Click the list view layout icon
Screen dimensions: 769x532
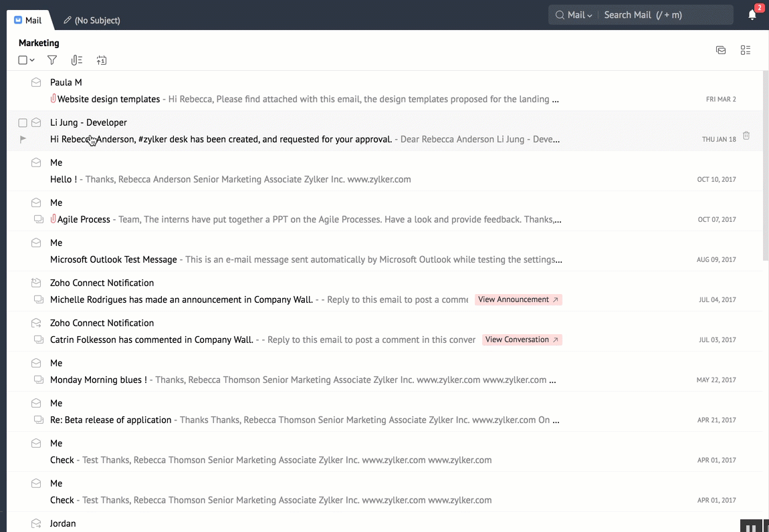coord(746,50)
